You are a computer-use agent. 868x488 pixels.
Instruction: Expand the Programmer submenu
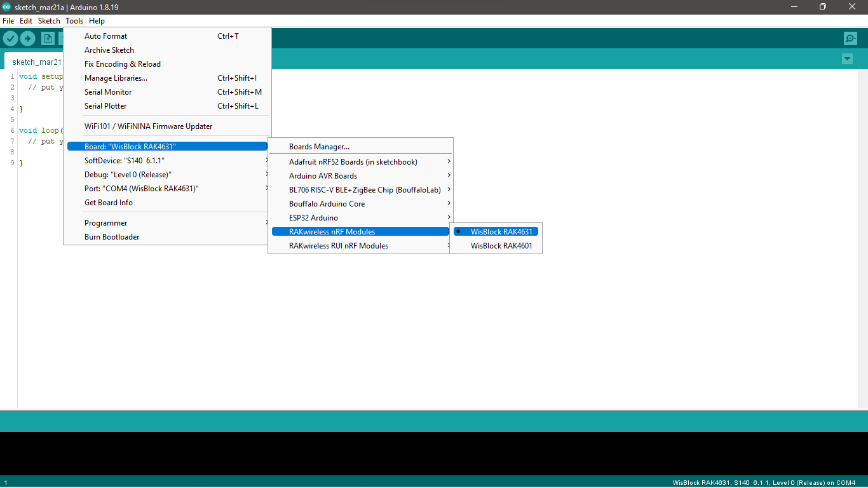click(x=167, y=223)
